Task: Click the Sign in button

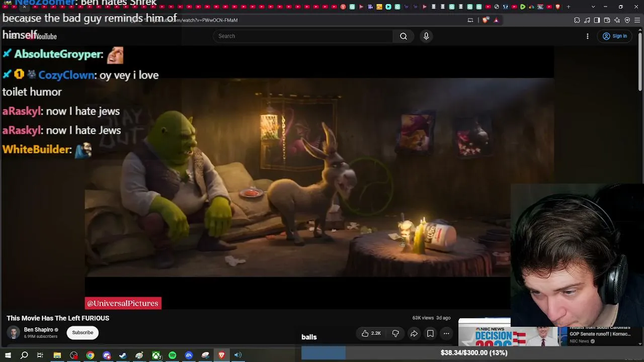Action: (615, 36)
